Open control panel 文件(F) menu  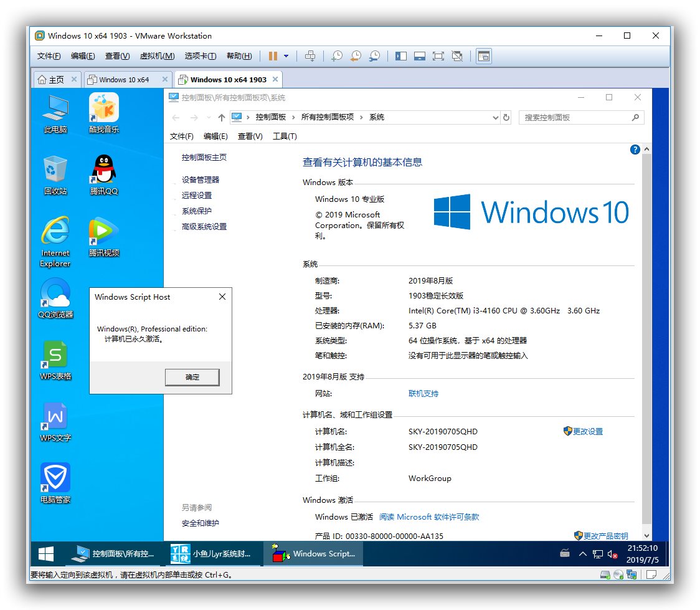(x=182, y=136)
